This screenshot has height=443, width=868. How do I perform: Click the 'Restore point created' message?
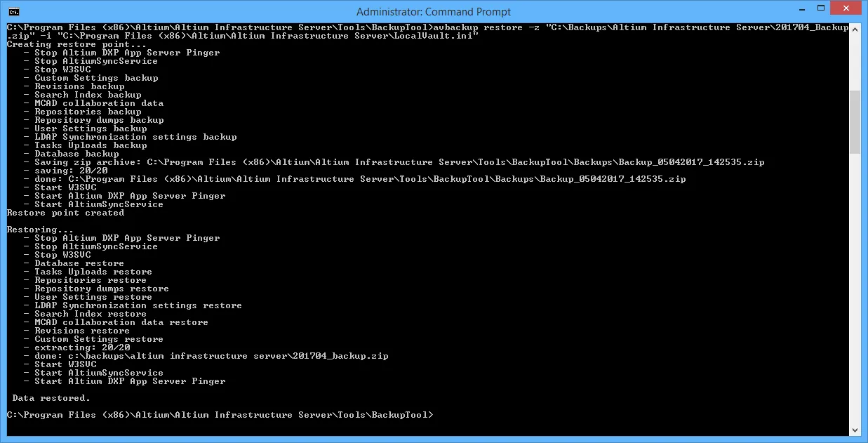[65, 213]
